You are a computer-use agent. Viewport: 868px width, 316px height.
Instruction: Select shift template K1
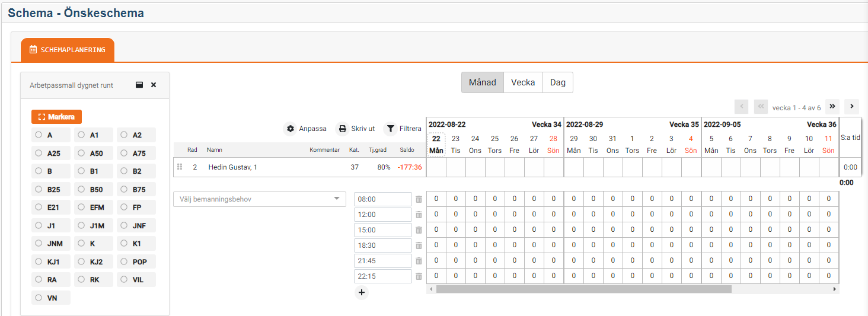click(x=136, y=243)
